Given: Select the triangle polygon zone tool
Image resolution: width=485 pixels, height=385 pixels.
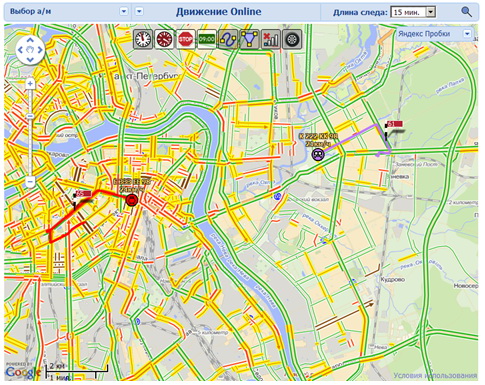Looking at the screenshot, I should (x=249, y=39).
